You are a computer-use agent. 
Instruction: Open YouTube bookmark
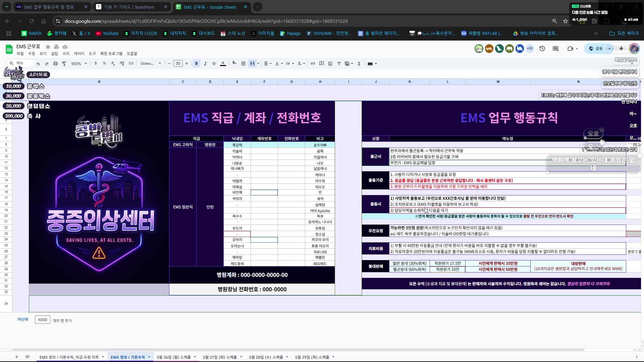107,34
